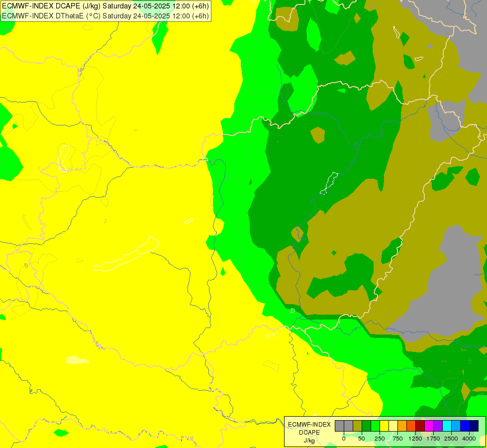This screenshot has height=448, width=487.
Task: Pick the bright green legend swatch before 250
Action: click(375, 426)
